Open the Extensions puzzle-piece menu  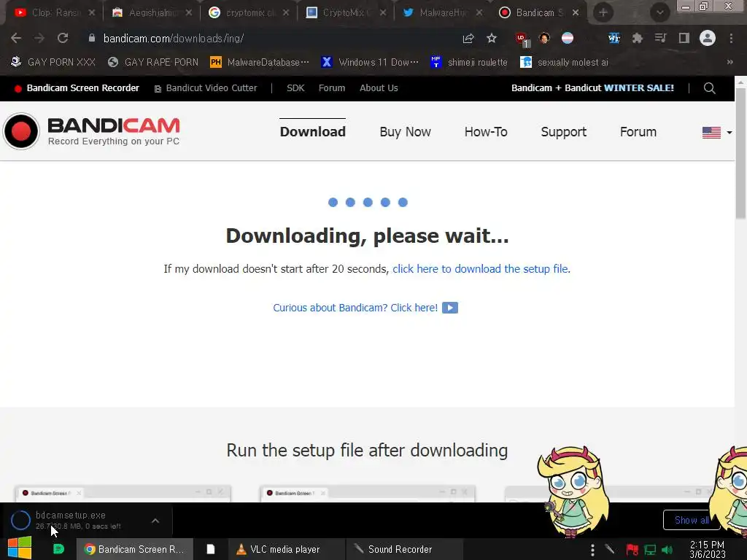637,38
